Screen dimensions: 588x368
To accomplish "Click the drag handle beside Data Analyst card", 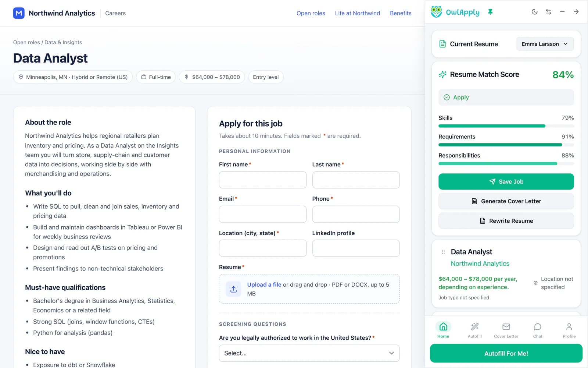I will click(443, 252).
